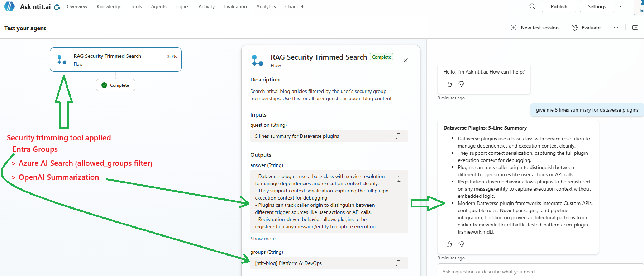644x276 pixels.
Task: Copy the answer output value
Action: (399, 179)
